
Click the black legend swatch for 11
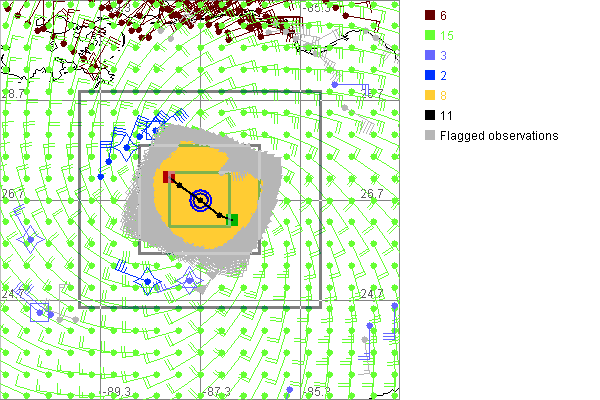[429, 116]
